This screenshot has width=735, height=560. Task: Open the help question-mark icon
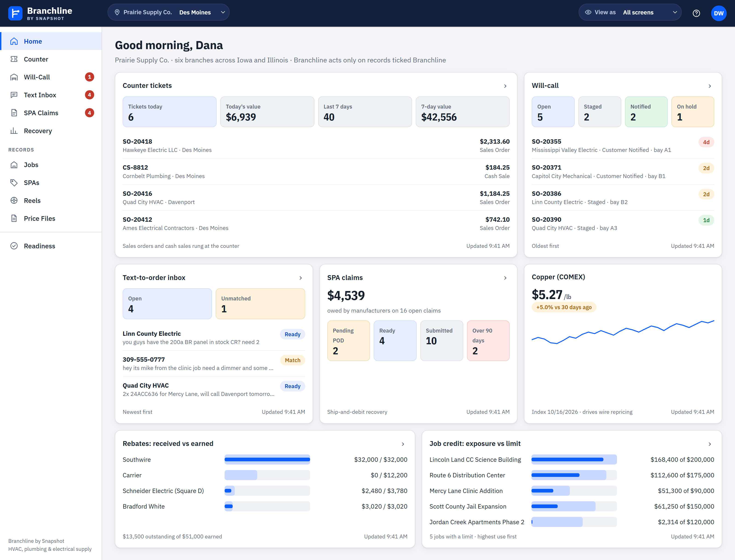coord(696,13)
